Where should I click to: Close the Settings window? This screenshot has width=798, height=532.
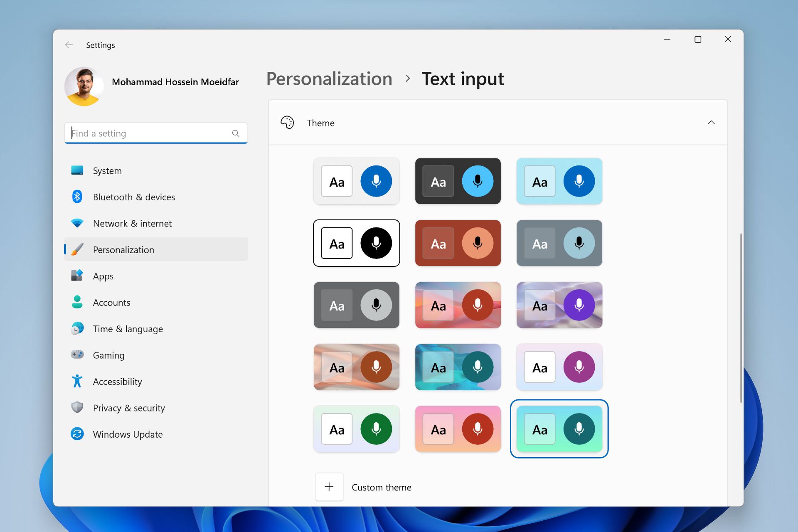coord(728,39)
